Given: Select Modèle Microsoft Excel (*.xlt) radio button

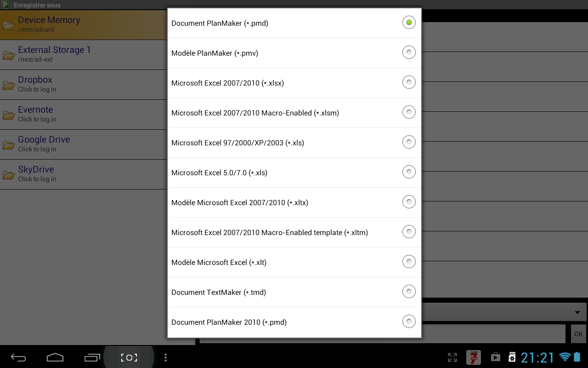Looking at the screenshot, I should (x=409, y=262).
